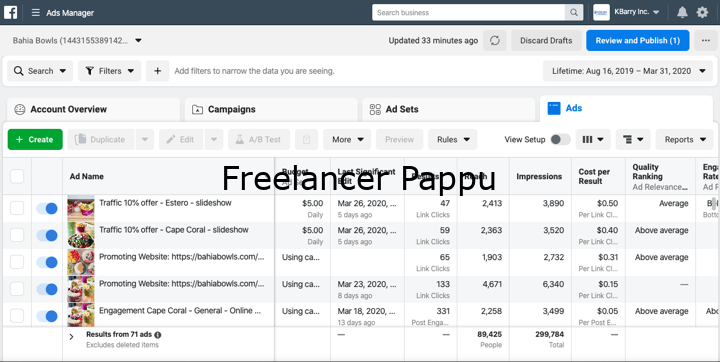Tick the checkbox for Traffic 10% offer - Cape Coral
The width and height of the screenshot is (720, 362).
click(17, 235)
